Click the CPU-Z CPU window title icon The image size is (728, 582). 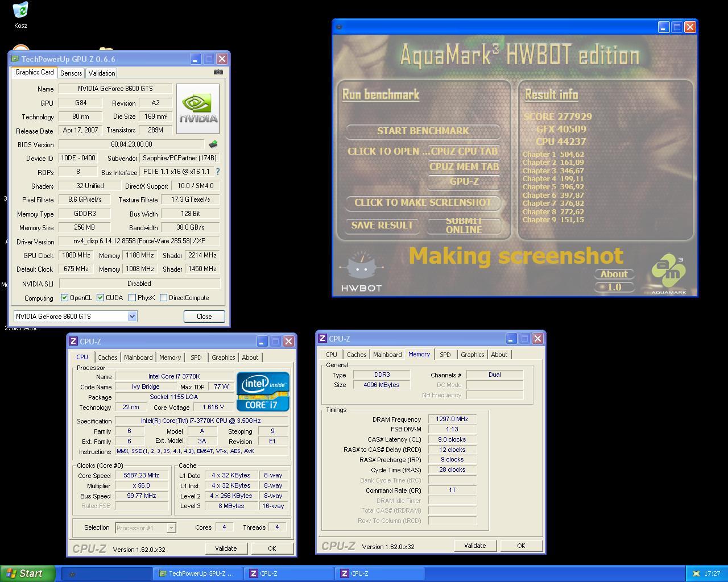tap(73, 341)
